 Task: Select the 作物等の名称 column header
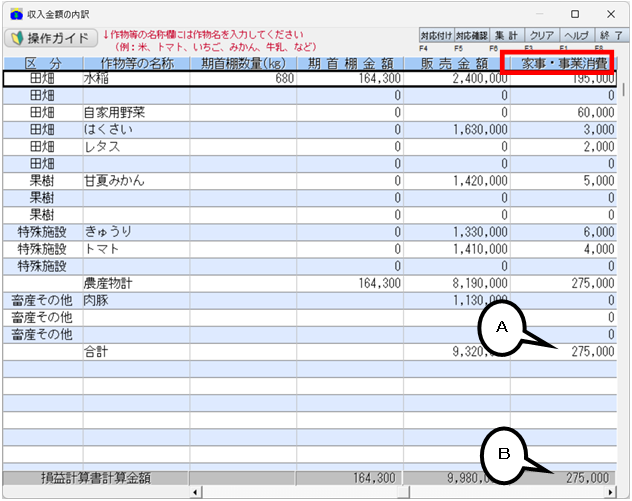coord(137,63)
